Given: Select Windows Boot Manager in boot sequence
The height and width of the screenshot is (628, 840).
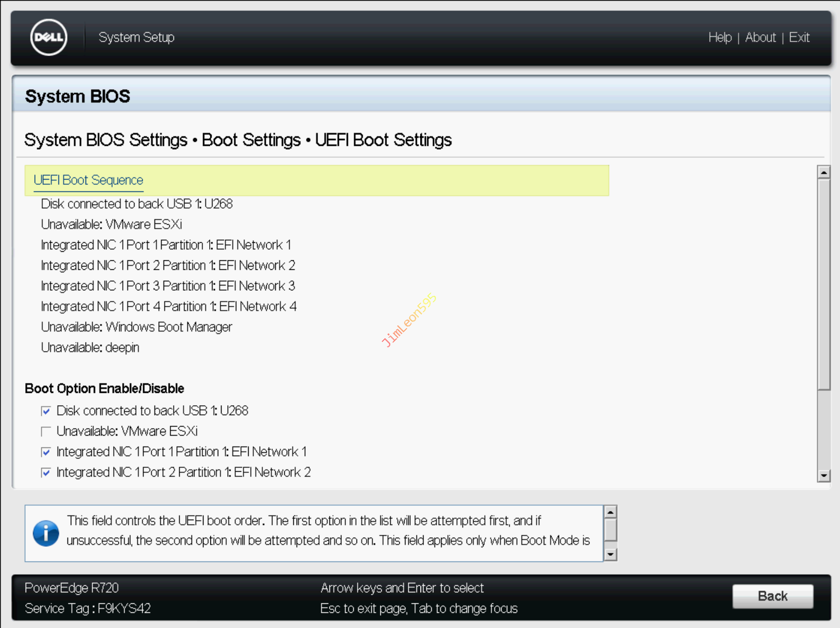Looking at the screenshot, I should click(136, 327).
